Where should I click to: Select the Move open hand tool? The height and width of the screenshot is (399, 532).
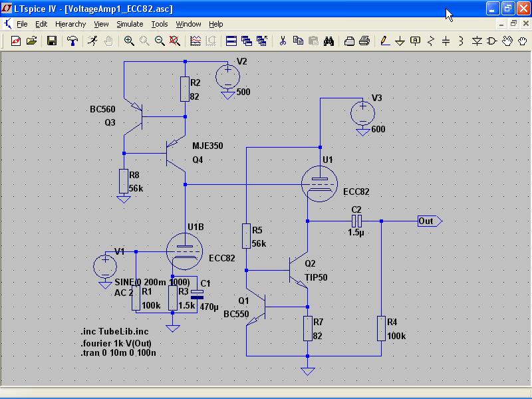(x=507, y=41)
